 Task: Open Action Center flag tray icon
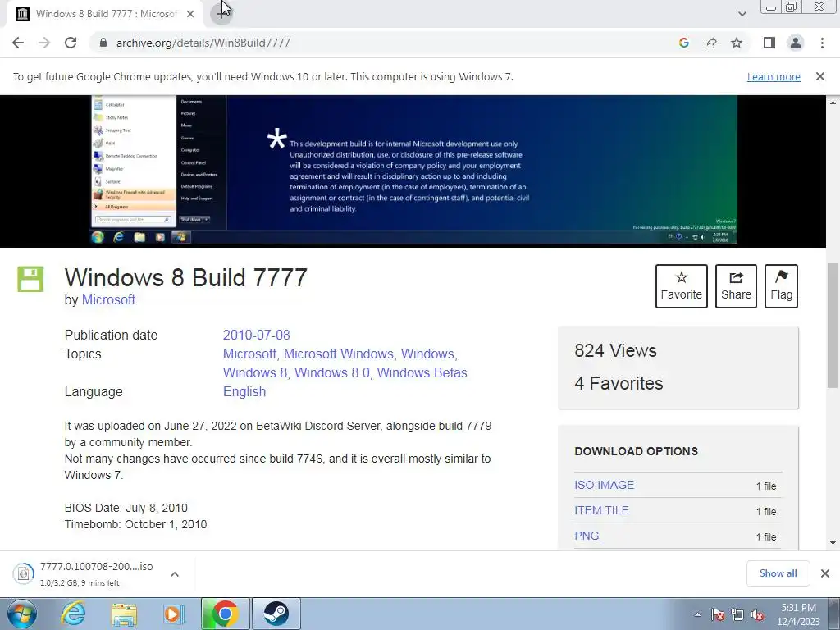click(717, 614)
